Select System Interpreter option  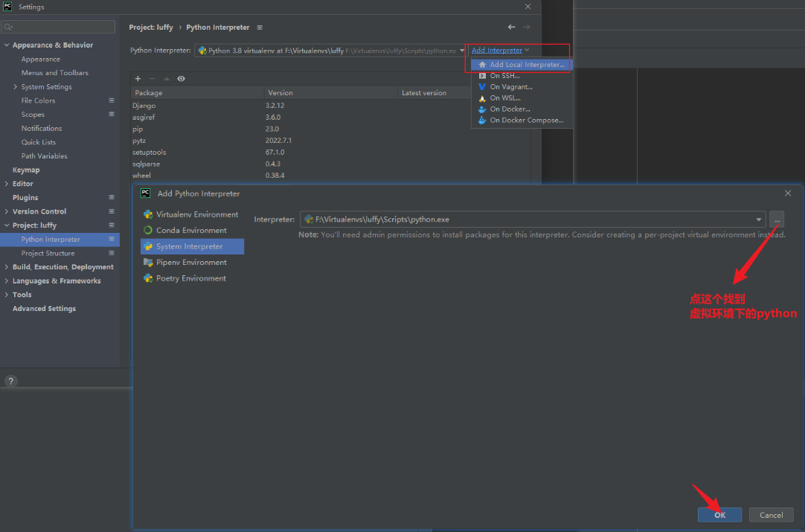[192, 246]
